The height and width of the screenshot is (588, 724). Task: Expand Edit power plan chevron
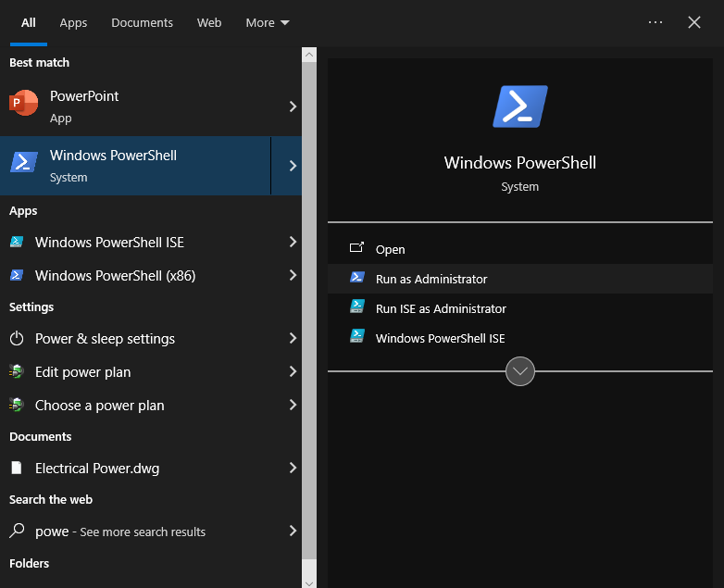click(293, 371)
